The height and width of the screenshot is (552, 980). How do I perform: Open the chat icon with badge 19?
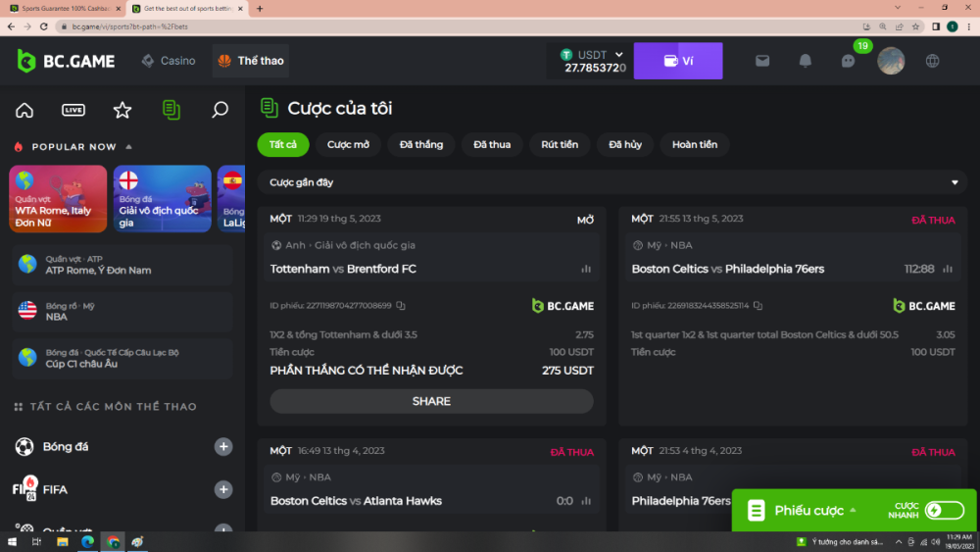point(849,61)
